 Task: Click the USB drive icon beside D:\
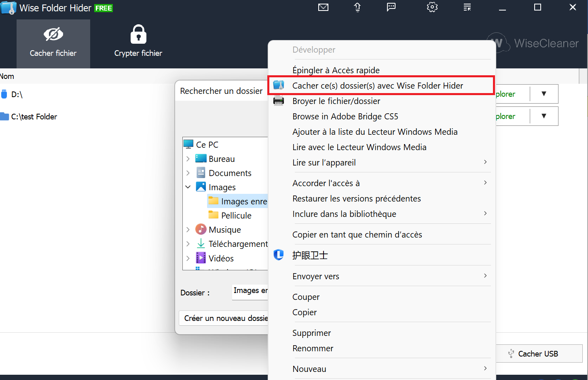point(4,94)
